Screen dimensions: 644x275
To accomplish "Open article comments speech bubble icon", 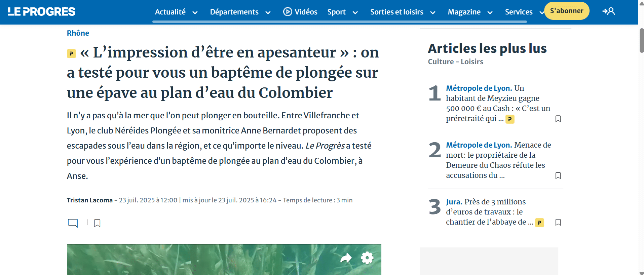I will tap(73, 223).
